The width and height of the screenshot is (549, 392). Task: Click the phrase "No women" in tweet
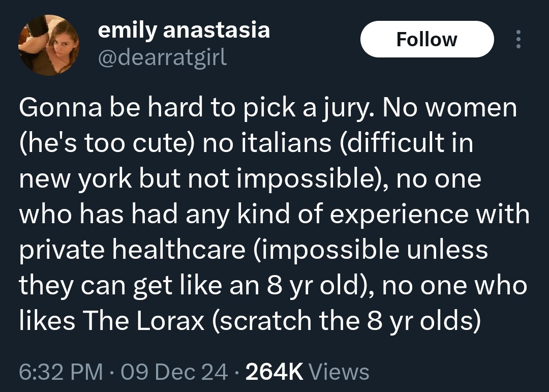(449, 109)
